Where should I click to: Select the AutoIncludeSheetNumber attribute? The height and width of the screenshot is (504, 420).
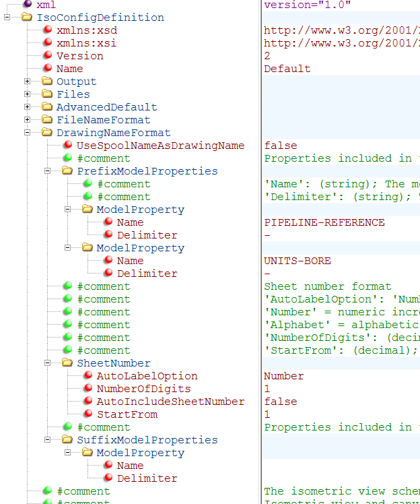click(x=170, y=402)
